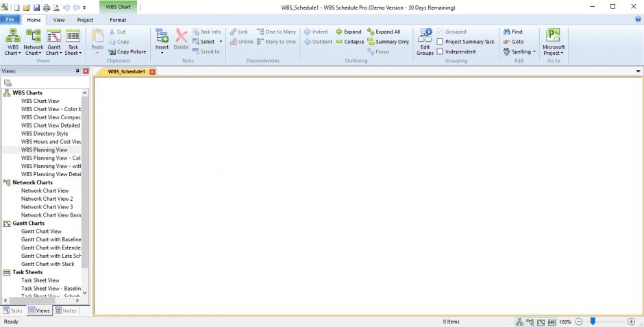Select WBS Directory Style view
Screen dimensions: 644x327
tap(45, 134)
